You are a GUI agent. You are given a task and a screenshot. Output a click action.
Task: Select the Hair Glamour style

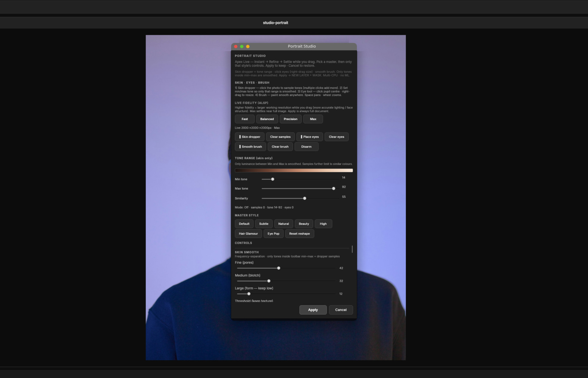[x=248, y=234]
